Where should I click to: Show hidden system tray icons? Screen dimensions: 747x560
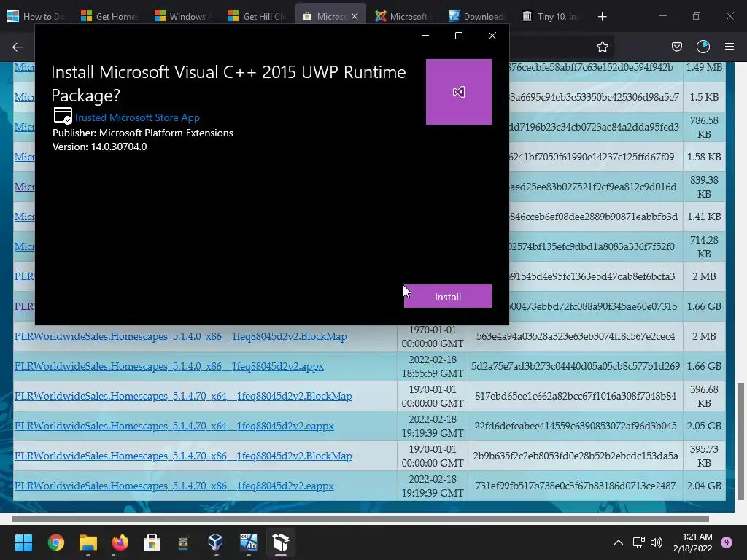click(x=619, y=542)
